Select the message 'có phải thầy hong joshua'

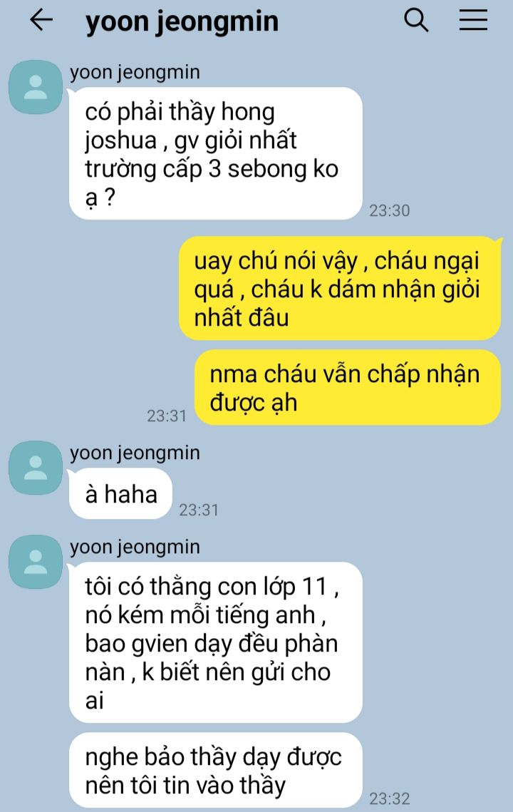[x=216, y=154]
